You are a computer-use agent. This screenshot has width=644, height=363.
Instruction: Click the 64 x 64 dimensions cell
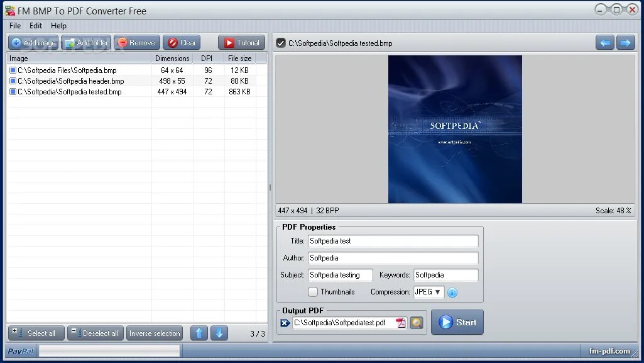(172, 70)
